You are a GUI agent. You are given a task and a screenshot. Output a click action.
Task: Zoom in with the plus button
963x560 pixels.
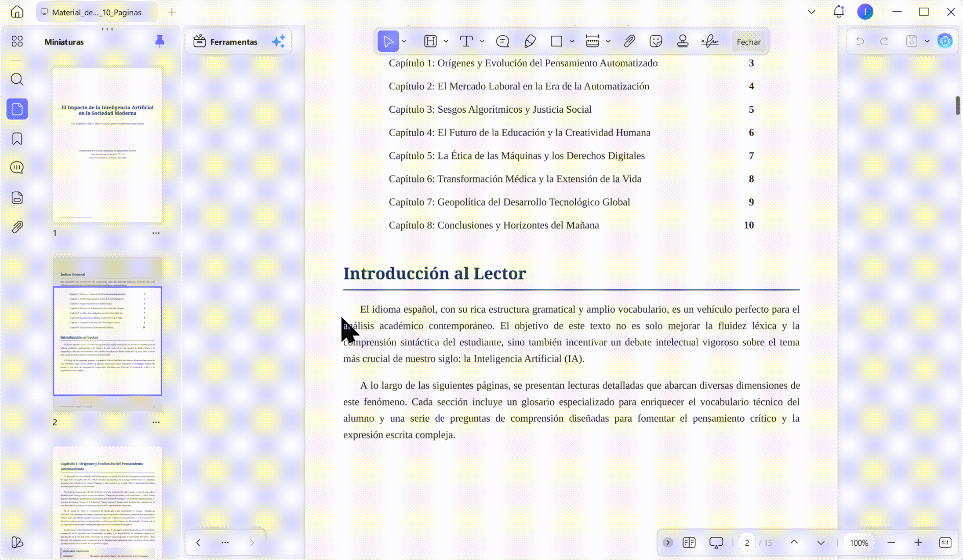[x=918, y=543]
